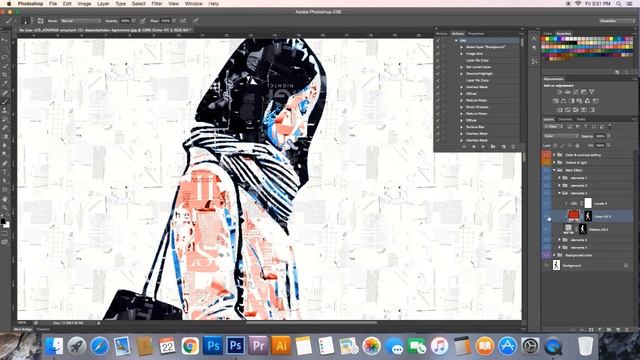The height and width of the screenshot is (360, 640).
Task: Select the Pen tool
Action: tap(5, 163)
